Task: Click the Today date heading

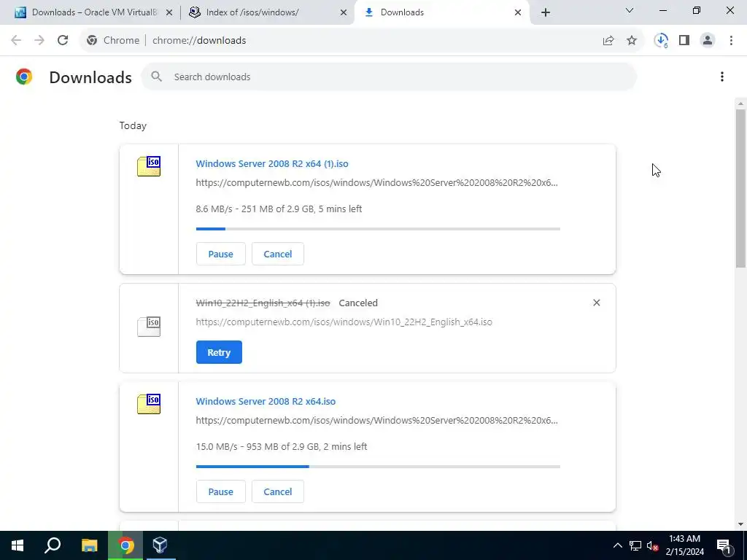Action: tap(133, 125)
